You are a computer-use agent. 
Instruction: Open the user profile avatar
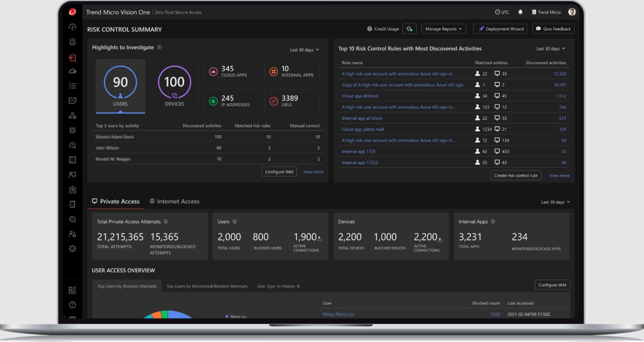(x=572, y=12)
